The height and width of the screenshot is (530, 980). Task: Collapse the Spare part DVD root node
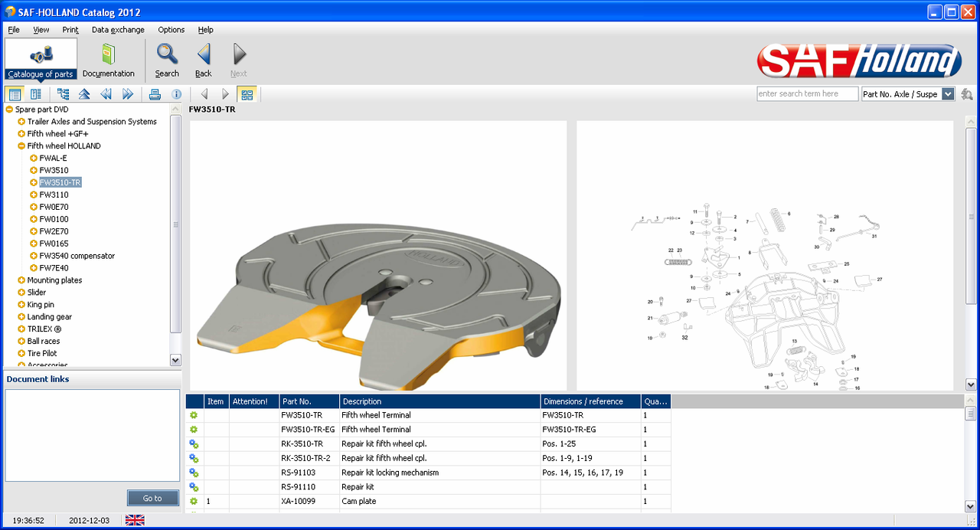[x=9, y=110]
